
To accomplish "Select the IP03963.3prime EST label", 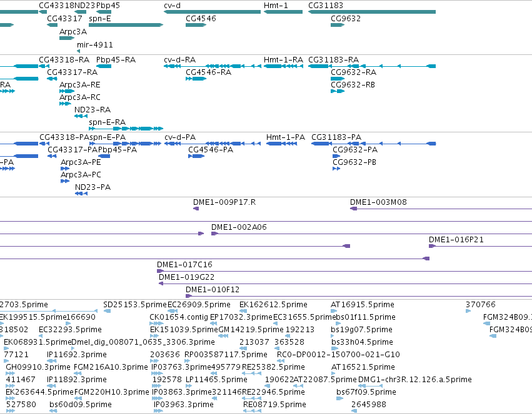I will [184, 405].
